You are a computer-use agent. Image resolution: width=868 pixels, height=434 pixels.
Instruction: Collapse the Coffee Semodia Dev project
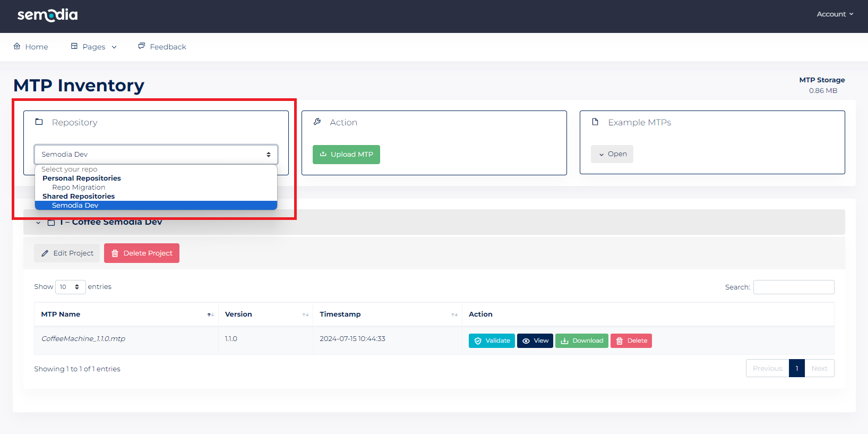(x=38, y=223)
